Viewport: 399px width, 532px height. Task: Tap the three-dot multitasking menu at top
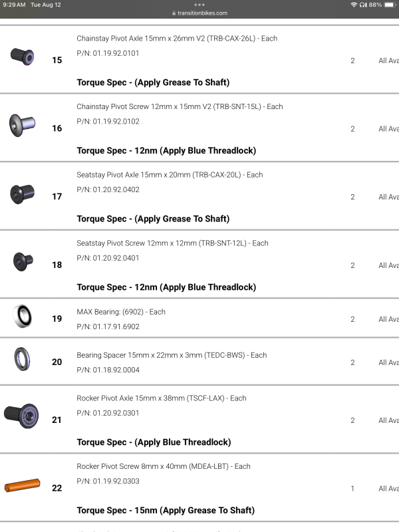tap(199, 5)
